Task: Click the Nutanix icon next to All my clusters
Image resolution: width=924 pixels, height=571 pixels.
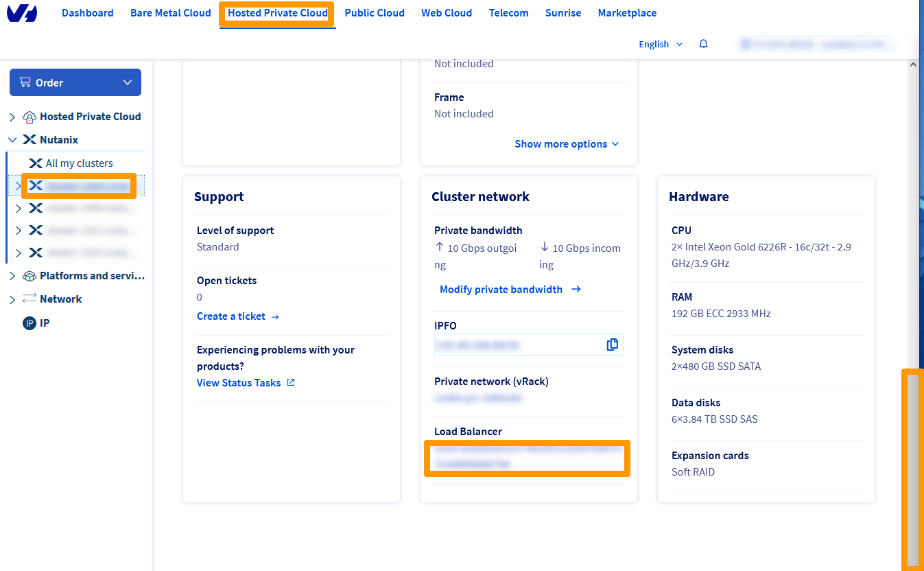Action: 35,163
